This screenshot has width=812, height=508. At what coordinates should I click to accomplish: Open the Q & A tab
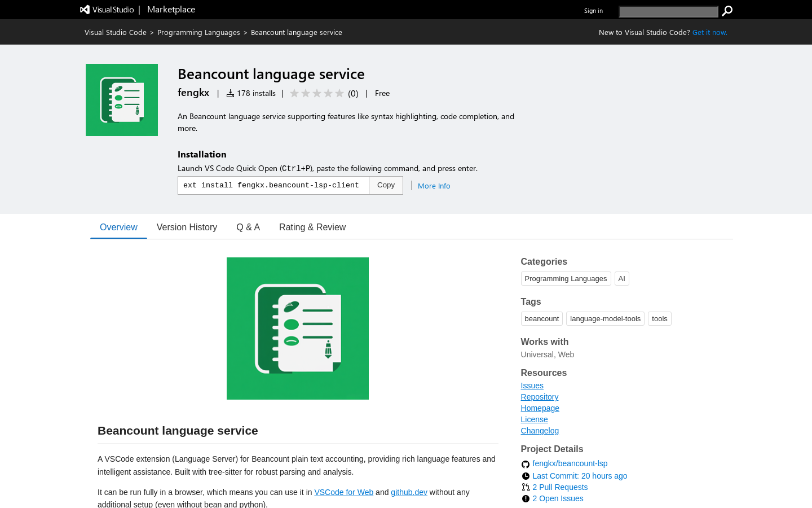coord(248,227)
